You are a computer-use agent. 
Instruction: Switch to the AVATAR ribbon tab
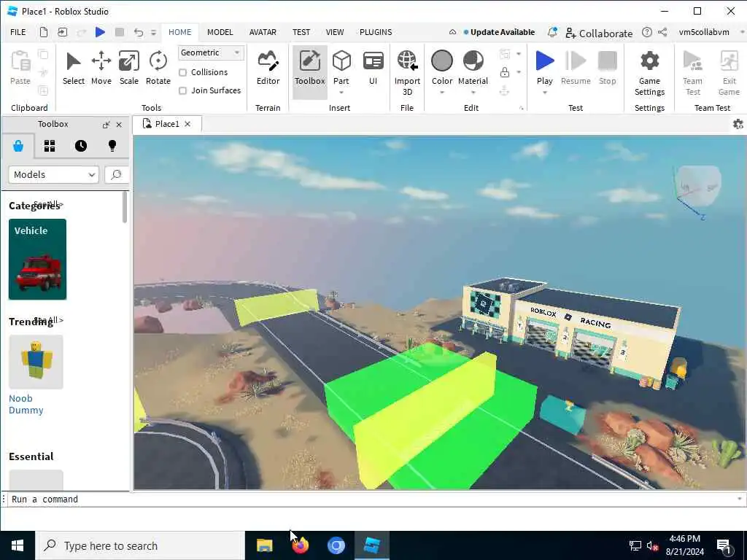click(263, 32)
